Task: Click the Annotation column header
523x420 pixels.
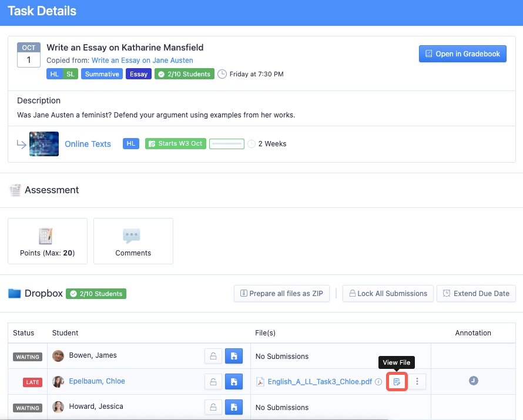Action: (x=473, y=333)
